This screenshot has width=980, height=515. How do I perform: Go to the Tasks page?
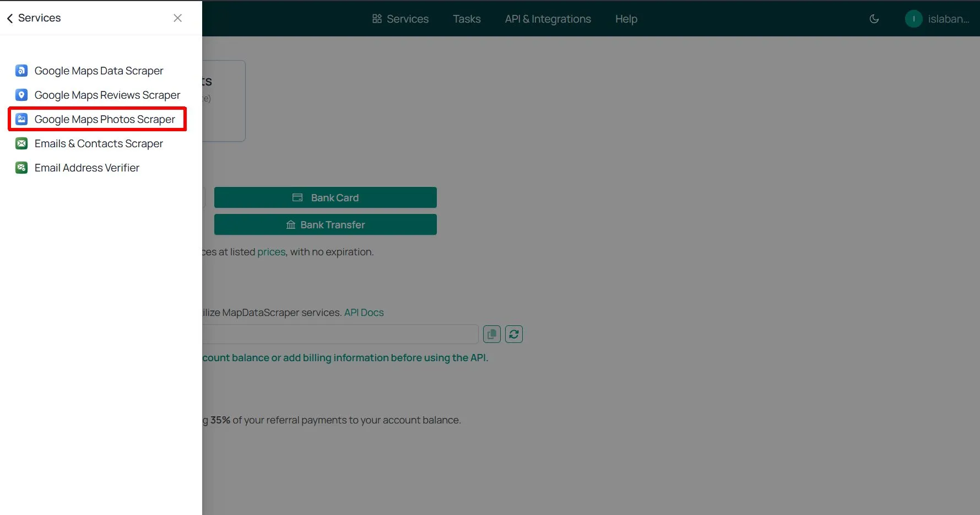coord(467,19)
